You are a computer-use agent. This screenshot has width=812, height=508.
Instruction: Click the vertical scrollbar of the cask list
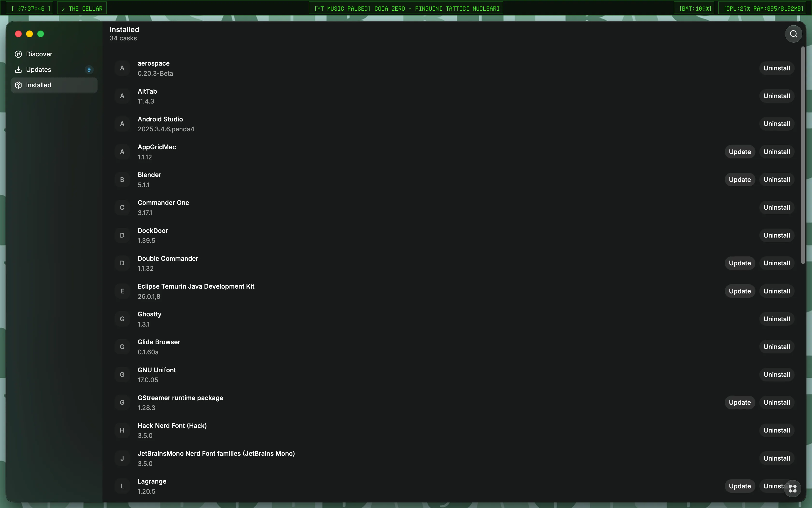point(803,155)
